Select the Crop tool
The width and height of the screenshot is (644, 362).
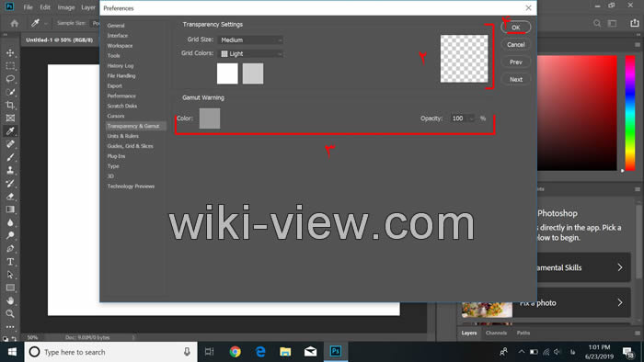click(10, 105)
